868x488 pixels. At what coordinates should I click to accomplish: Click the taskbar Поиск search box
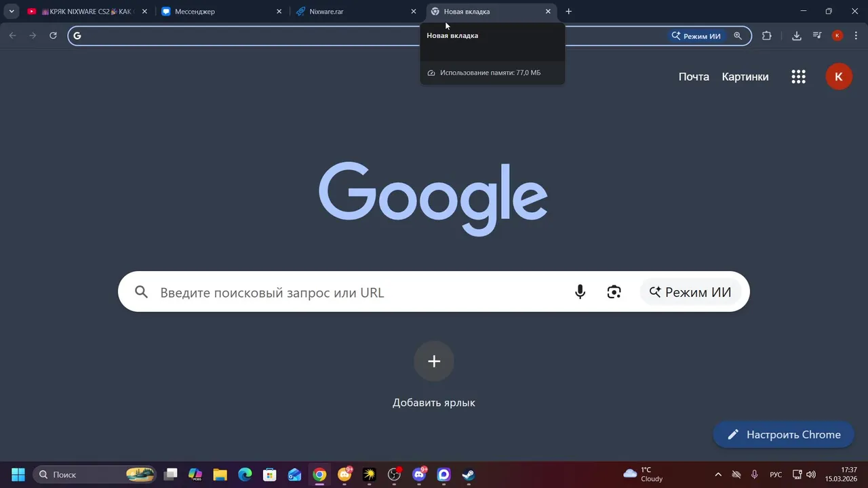(95, 474)
